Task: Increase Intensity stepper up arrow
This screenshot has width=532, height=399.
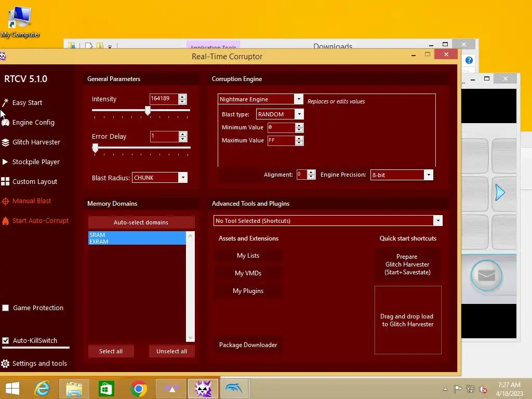Action: coord(182,97)
